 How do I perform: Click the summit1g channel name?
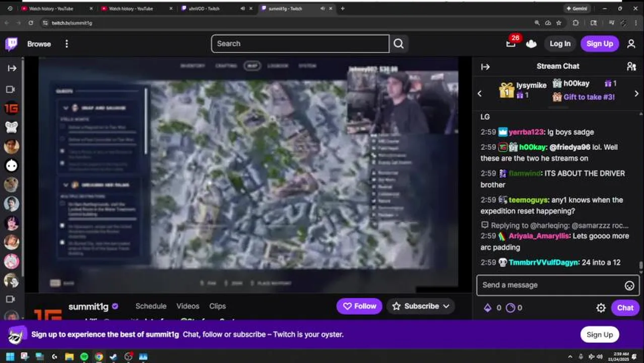(88, 307)
